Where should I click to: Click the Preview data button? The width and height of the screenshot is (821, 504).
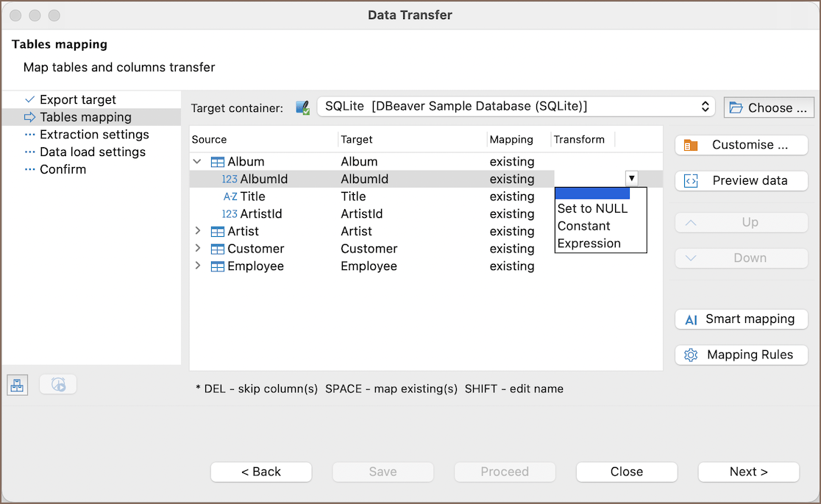pos(741,181)
